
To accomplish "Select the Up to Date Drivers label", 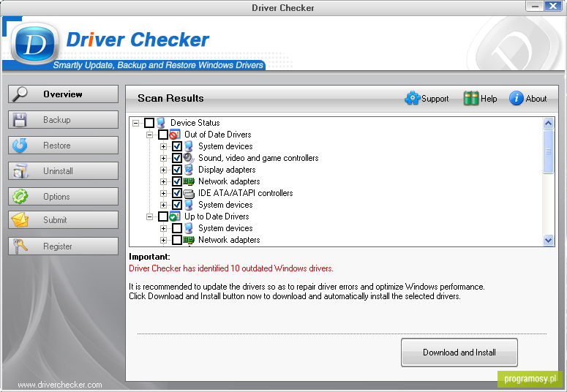I will tap(217, 216).
